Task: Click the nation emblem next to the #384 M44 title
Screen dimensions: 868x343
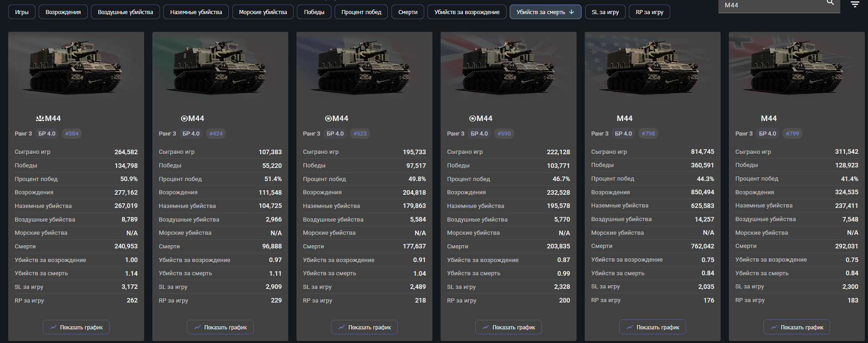Action: click(x=40, y=118)
